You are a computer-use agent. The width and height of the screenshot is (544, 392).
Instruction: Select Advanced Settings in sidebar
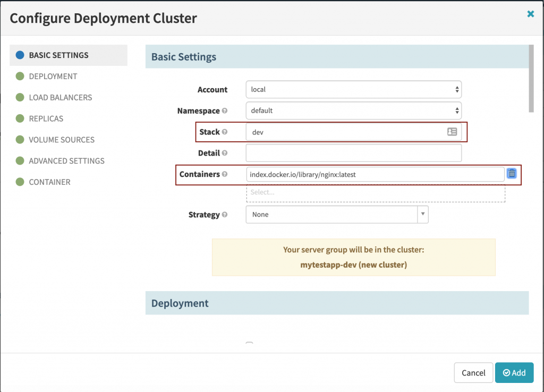point(66,161)
